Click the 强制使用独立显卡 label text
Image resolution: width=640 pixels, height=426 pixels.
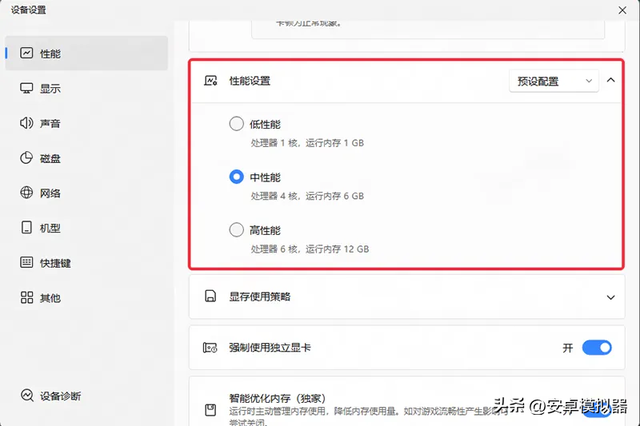pos(270,348)
